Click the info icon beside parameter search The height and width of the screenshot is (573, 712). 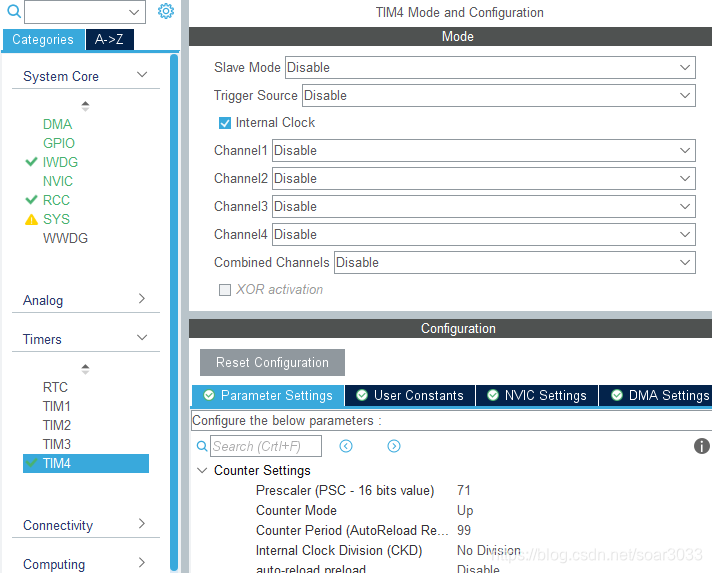click(x=702, y=446)
